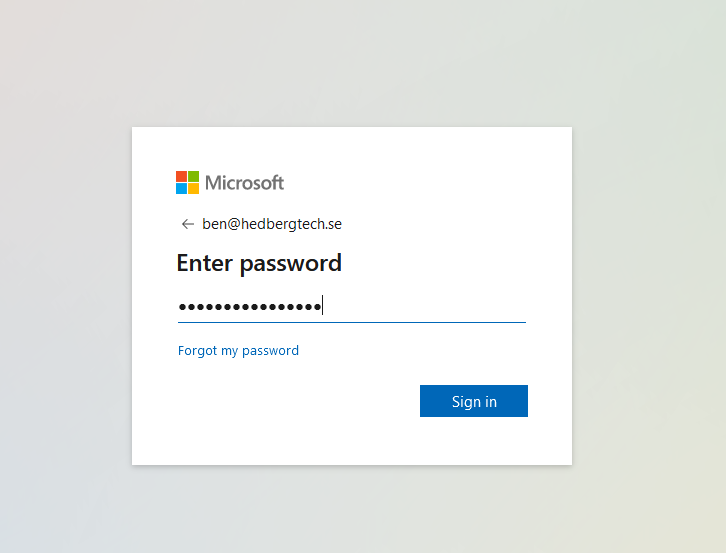Image resolution: width=726 pixels, height=553 pixels.
Task: Click the red square of Microsoft logo
Action: 182,176
